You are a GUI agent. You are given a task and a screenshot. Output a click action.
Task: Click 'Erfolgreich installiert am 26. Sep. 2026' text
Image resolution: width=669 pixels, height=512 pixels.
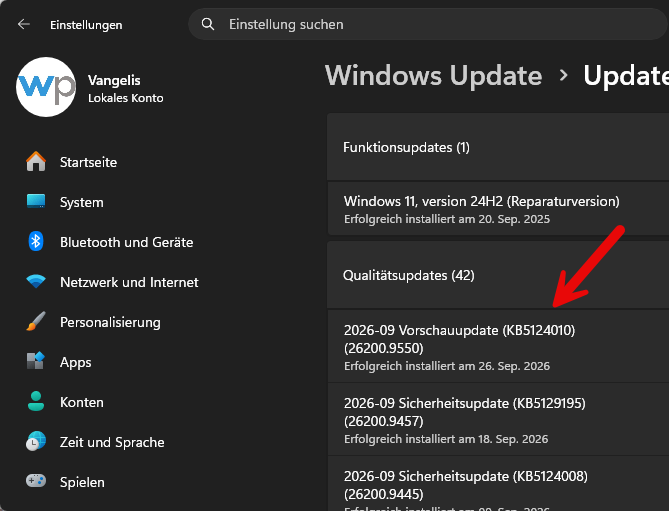[x=447, y=366]
